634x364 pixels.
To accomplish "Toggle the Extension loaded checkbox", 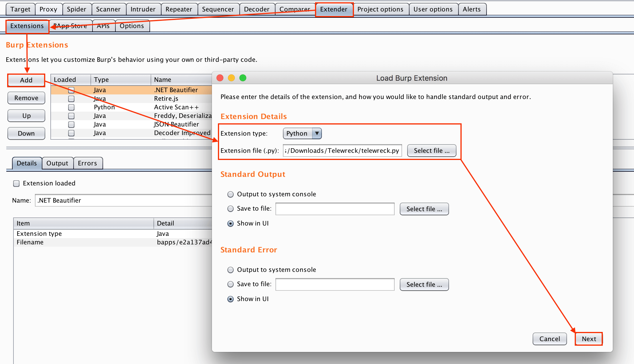I will pos(17,183).
